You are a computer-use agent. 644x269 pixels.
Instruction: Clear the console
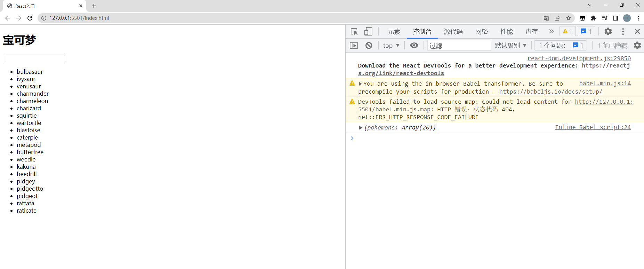pyautogui.click(x=369, y=46)
